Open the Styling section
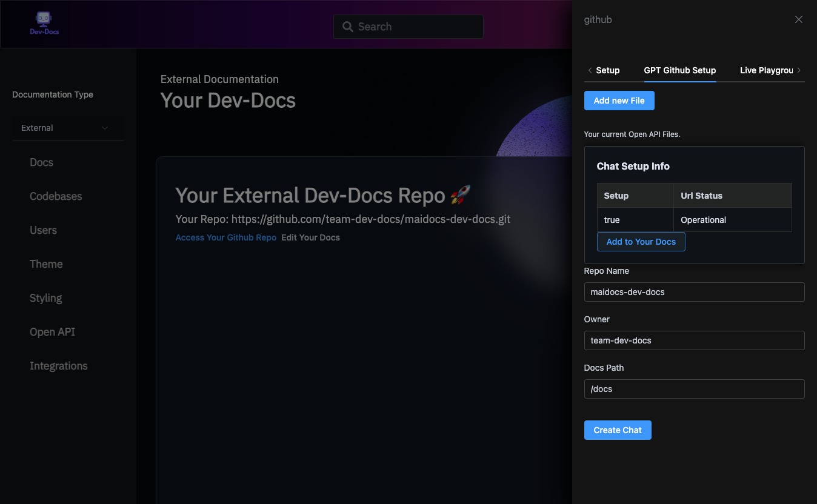 click(45, 298)
